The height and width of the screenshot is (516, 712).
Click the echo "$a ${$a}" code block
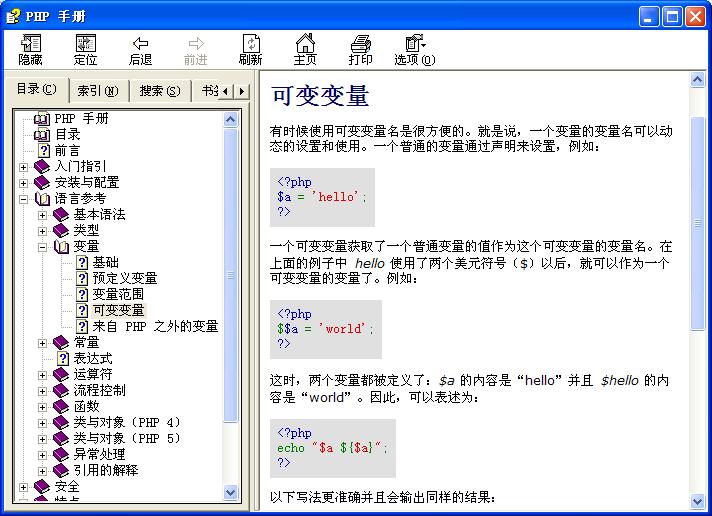[x=332, y=448]
